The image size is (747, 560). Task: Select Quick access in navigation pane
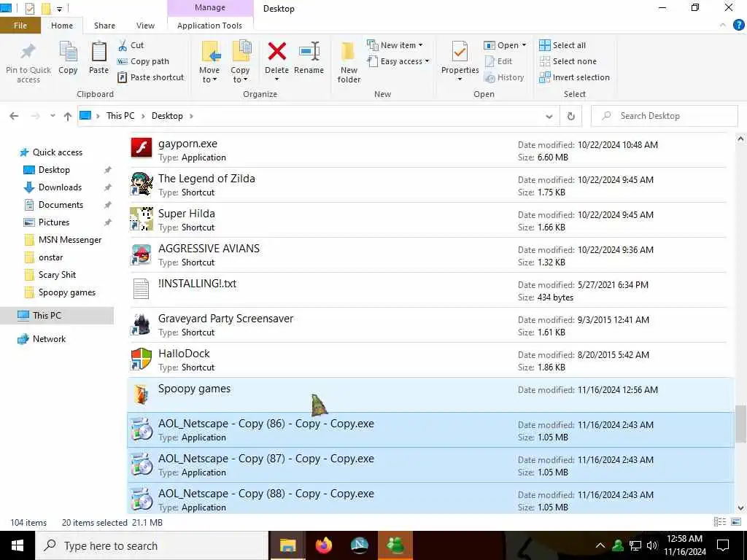click(x=57, y=152)
